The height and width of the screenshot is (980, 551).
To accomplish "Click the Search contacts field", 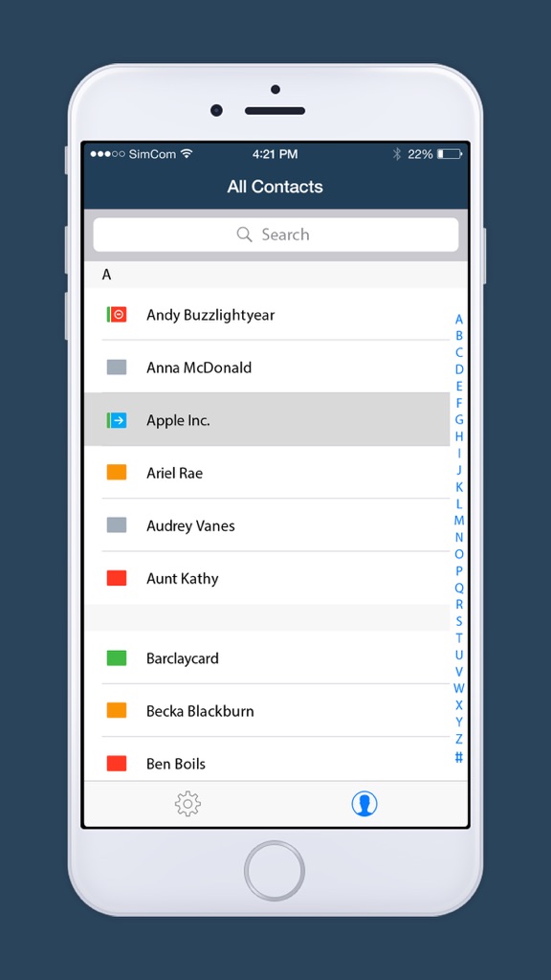I will coord(275,234).
